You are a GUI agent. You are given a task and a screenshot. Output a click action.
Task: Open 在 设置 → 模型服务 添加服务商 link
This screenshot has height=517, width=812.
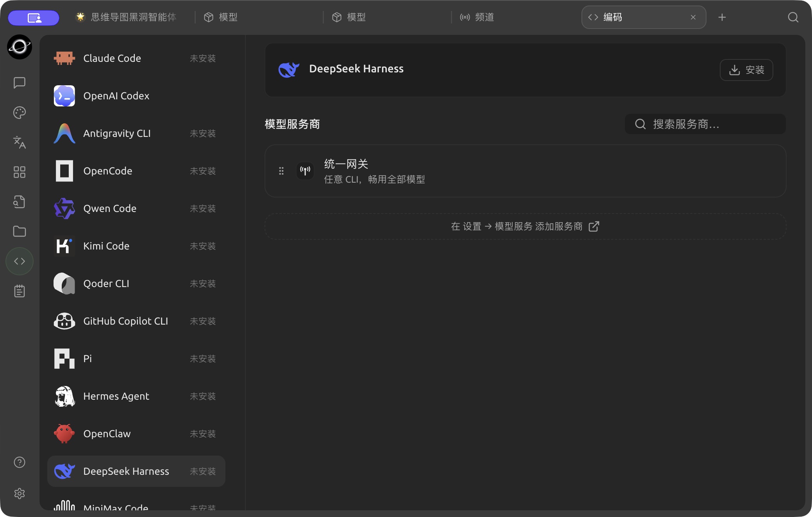[x=525, y=226]
